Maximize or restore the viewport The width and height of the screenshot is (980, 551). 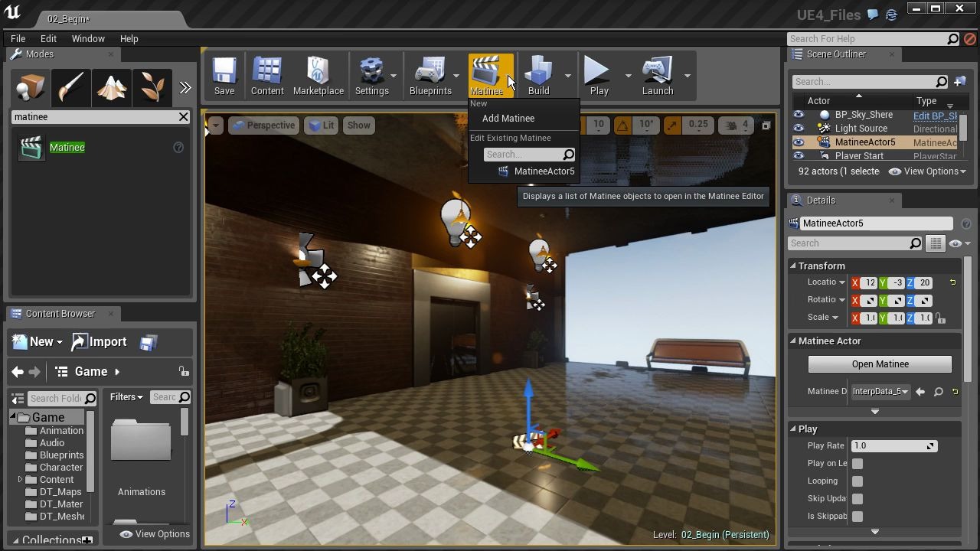click(x=766, y=126)
